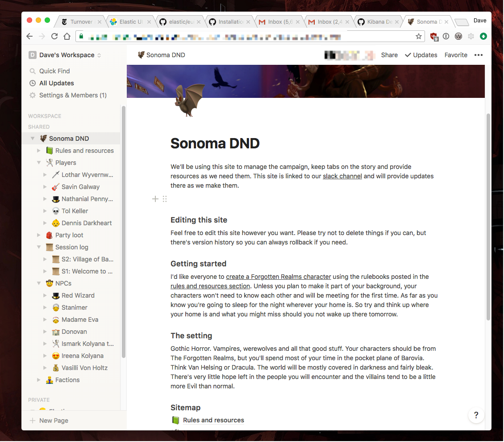Open the Nathanial Penny... player page
The width and height of the screenshot is (504, 442).
click(x=87, y=199)
